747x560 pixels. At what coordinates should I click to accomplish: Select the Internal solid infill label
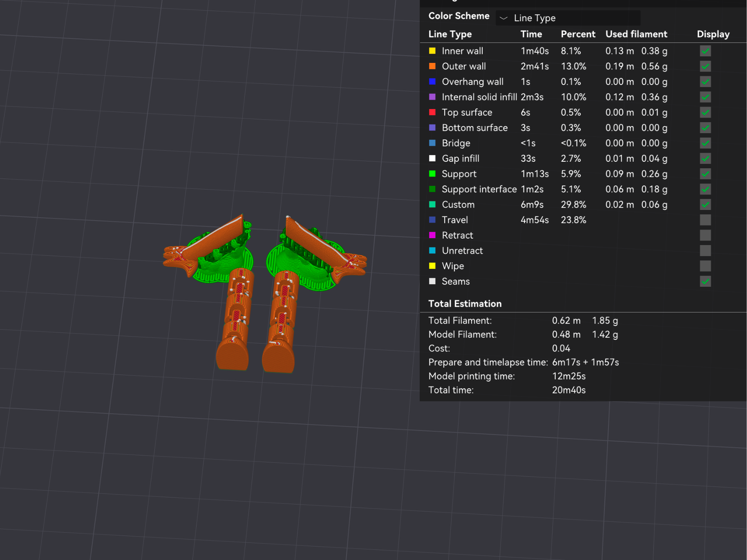(479, 97)
